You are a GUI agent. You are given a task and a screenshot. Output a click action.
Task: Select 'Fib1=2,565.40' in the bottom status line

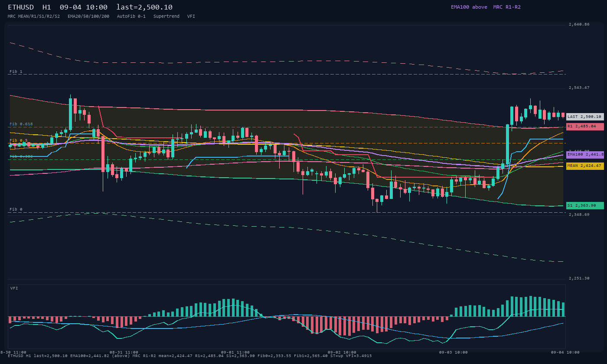pyautogui.click(x=311, y=356)
